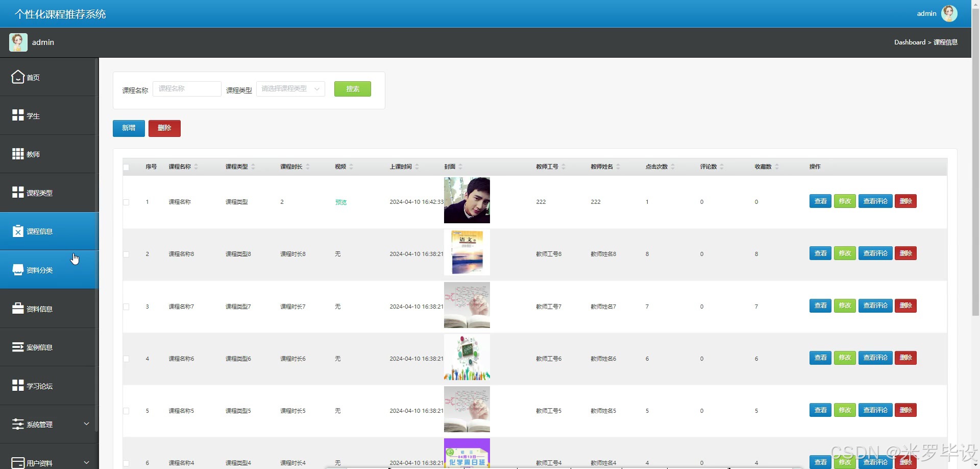Click the portrait cover thumbnail in row 1
The width and height of the screenshot is (980, 469).
point(467,200)
